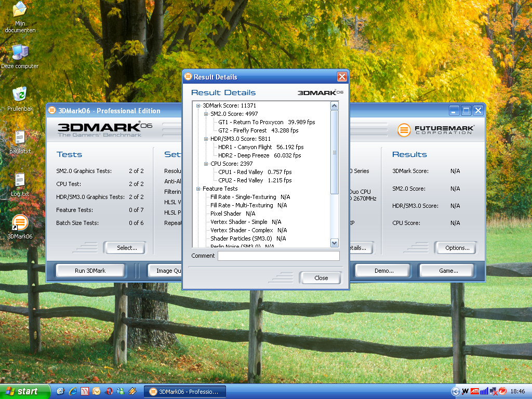Maximize the 3DMark06 main window
The height and width of the screenshot is (399, 532).
click(x=466, y=111)
